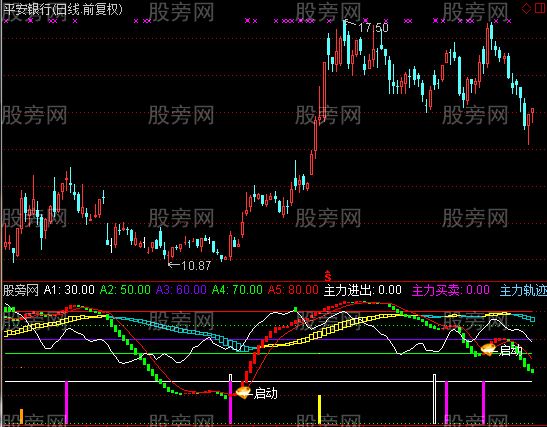Click the 10.87 low price label
This screenshot has height=427, width=547.
point(196,266)
